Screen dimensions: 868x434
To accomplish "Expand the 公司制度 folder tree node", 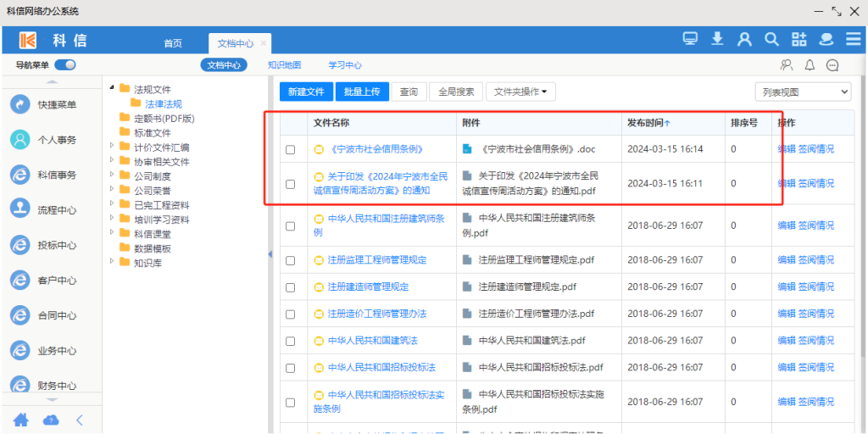I will pos(113,176).
